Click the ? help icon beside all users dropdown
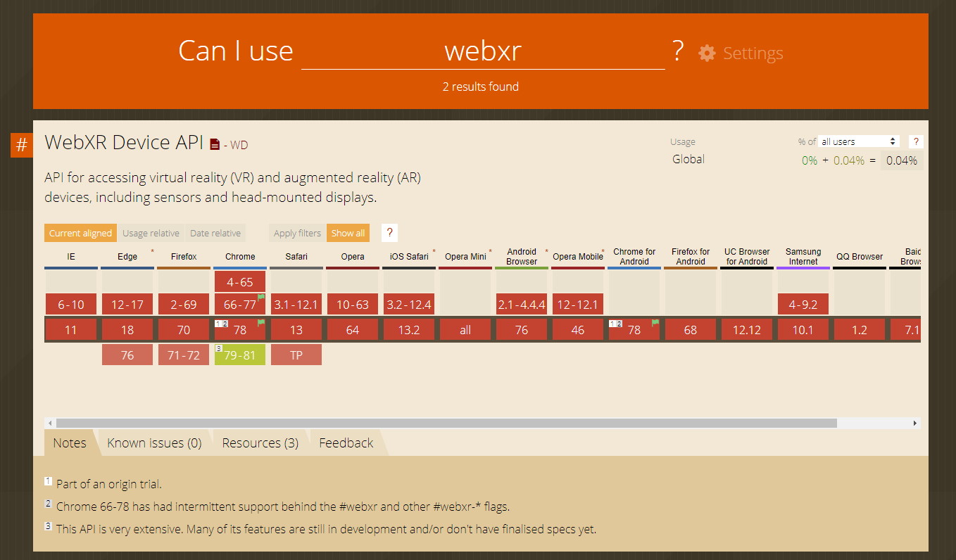This screenshot has width=956, height=560. [x=915, y=141]
